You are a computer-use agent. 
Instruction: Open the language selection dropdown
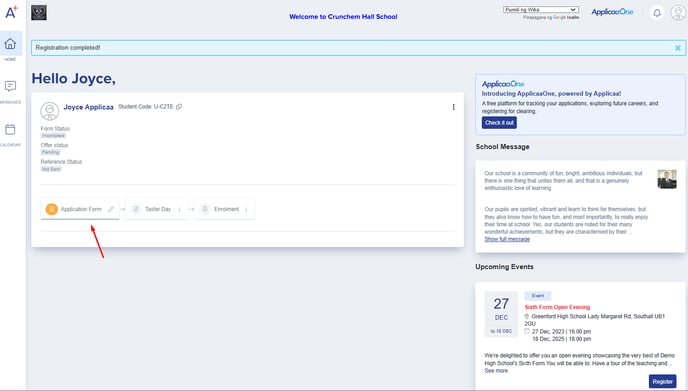[541, 10]
